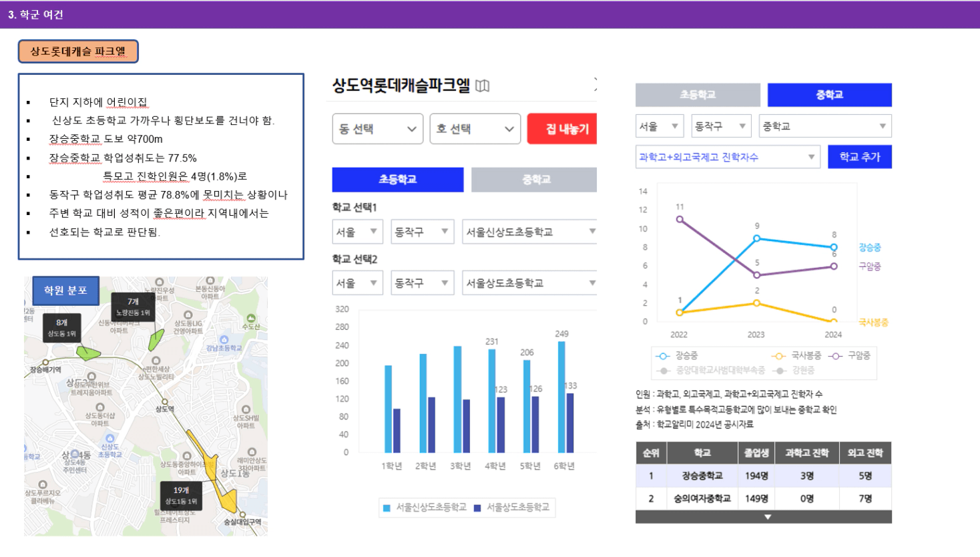This screenshot has width=980, height=557.
Task: Click the 2023 yellow data point labeled 2
Action: pyautogui.click(x=756, y=303)
